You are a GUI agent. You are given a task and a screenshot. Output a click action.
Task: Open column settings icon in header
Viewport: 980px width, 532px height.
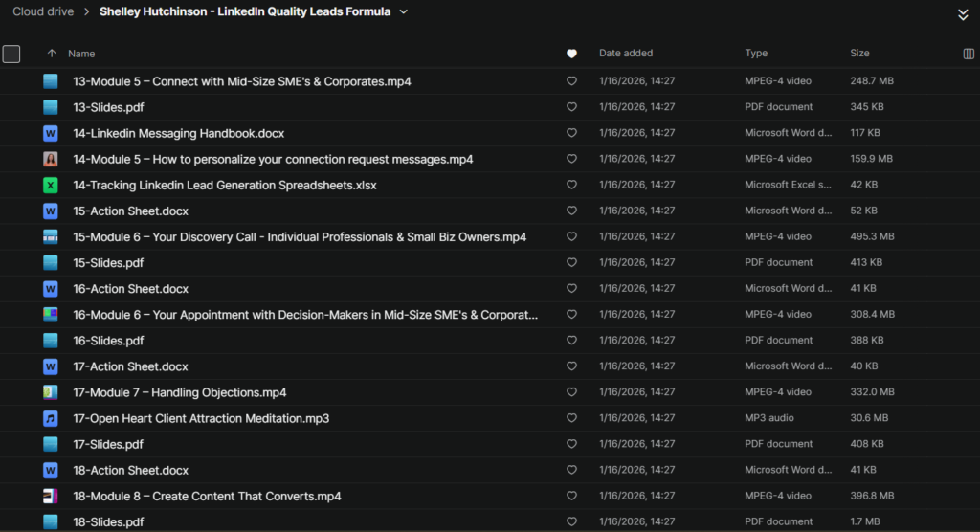tap(969, 54)
